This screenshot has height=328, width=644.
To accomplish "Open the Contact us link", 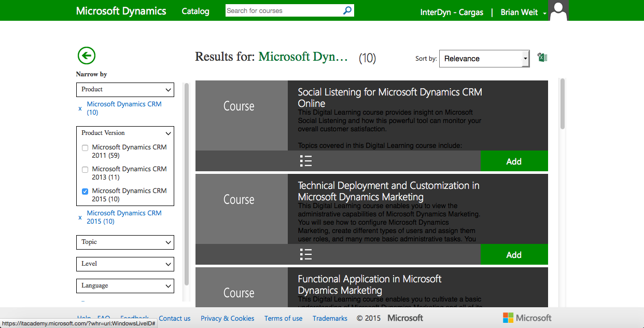I will pos(175,318).
